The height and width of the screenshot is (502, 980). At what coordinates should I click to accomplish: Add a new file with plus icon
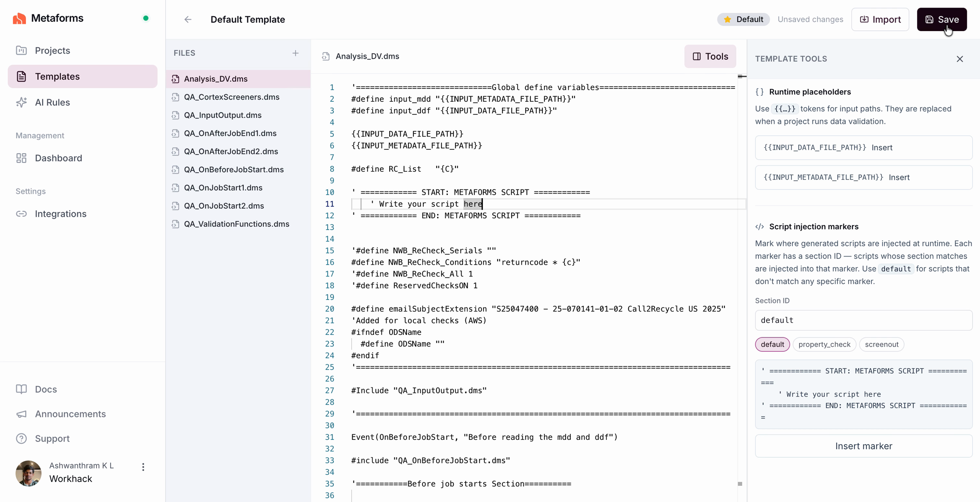point(296,53)
